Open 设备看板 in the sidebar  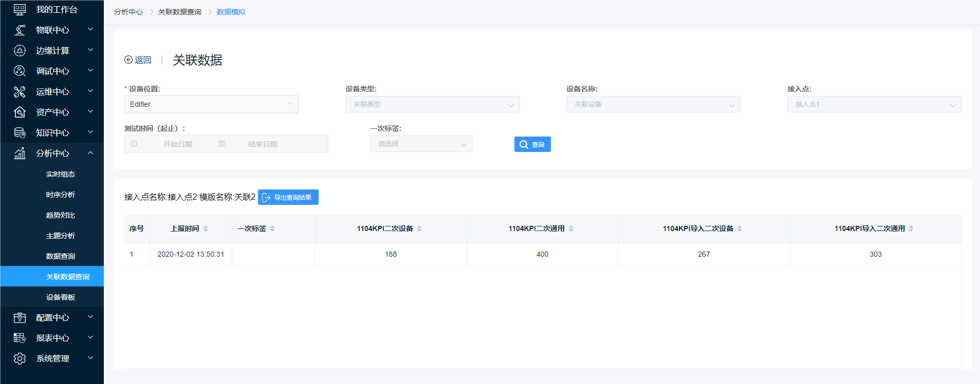(61, 297)
